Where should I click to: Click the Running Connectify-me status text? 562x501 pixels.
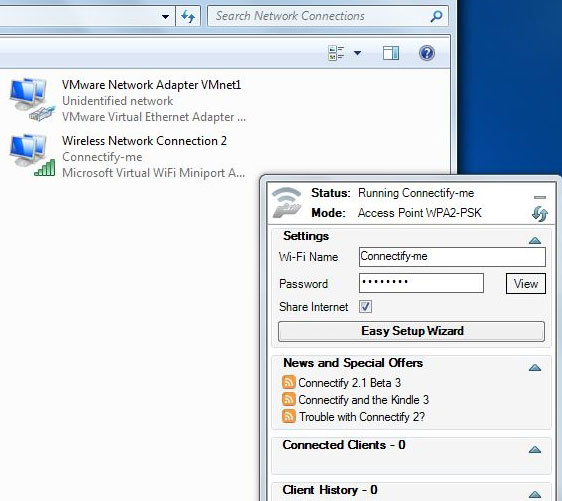click(x=416, y=193)
